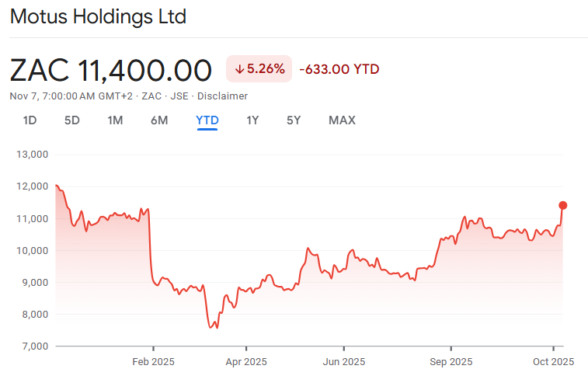Click the -633.00 YTD change text
The width and height of the screenshot is (588, 383).
(339, 69)
